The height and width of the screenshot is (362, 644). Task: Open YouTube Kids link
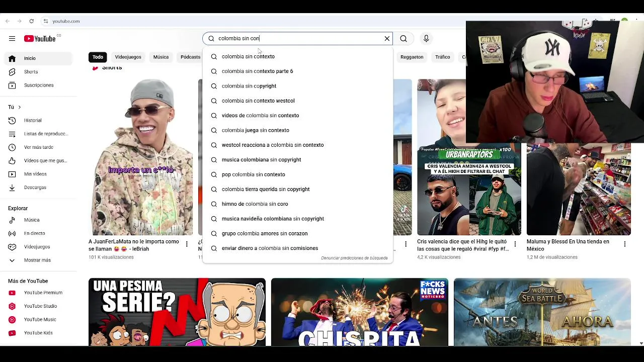coord(38,333)
